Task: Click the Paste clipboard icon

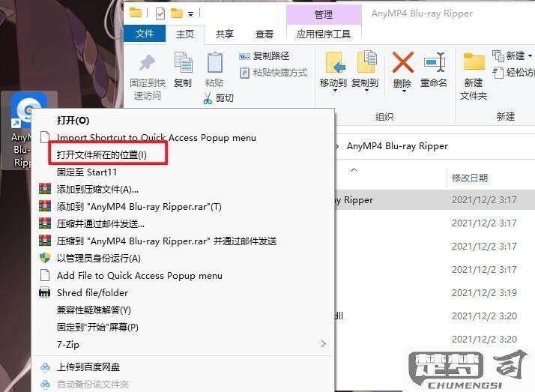Action: (215, 62)
